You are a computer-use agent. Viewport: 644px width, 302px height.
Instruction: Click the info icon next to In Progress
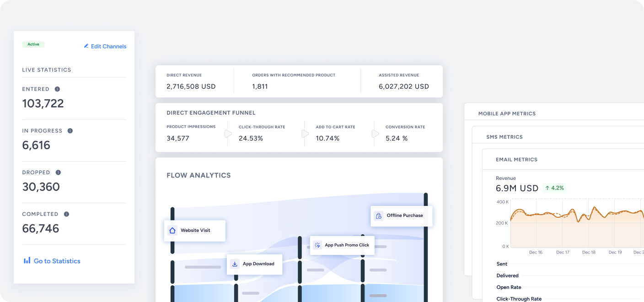click(x=70, y=131)
